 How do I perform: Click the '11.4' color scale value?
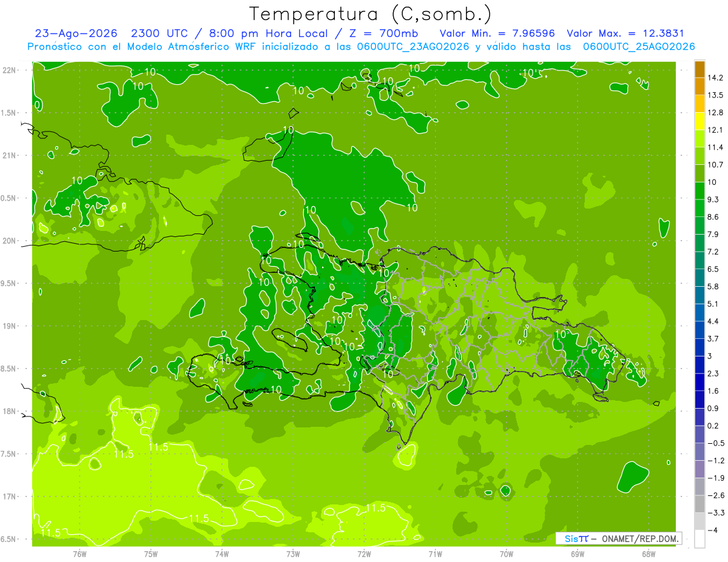pos(715,147)
